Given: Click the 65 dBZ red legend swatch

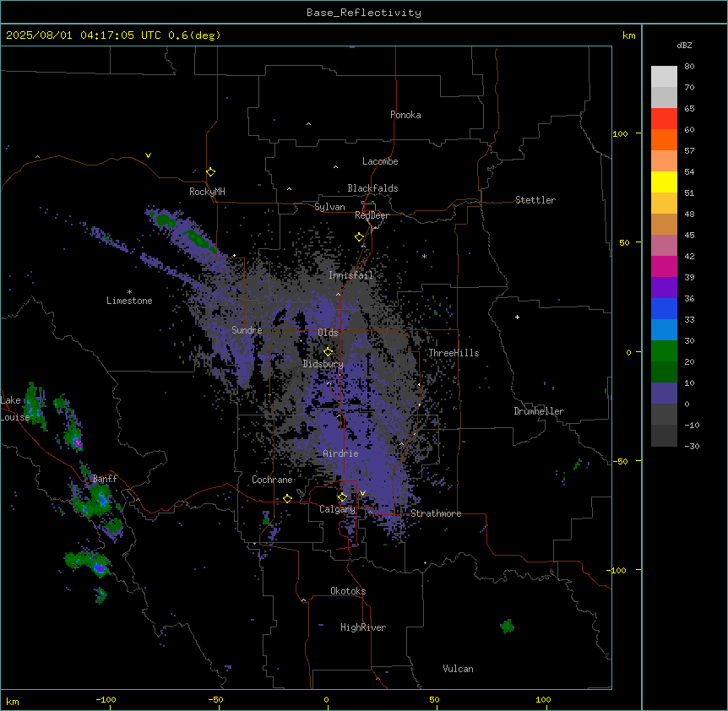Looking at the screenshot, I should [664, 119].
